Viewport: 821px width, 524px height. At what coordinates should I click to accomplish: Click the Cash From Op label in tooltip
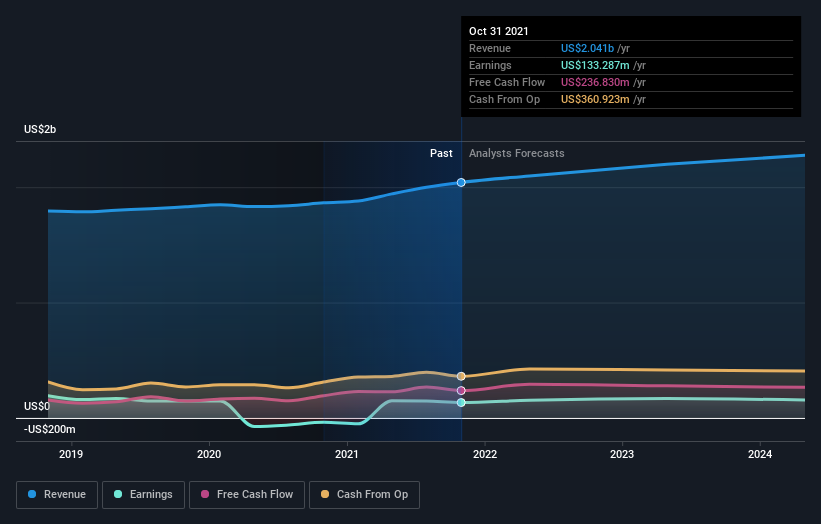tap(504, 99)
